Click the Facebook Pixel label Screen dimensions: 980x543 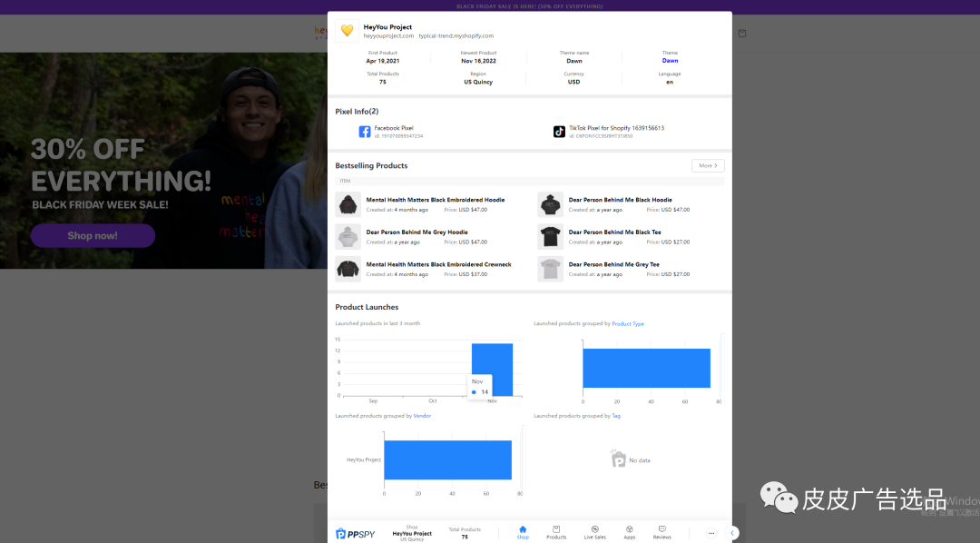tap(394, 128)
